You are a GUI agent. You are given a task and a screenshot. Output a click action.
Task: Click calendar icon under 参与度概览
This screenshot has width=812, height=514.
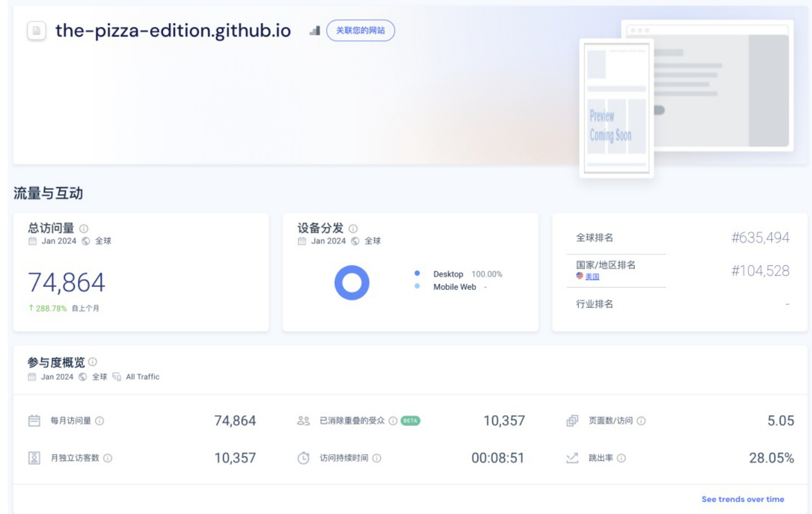coord(32,377)
